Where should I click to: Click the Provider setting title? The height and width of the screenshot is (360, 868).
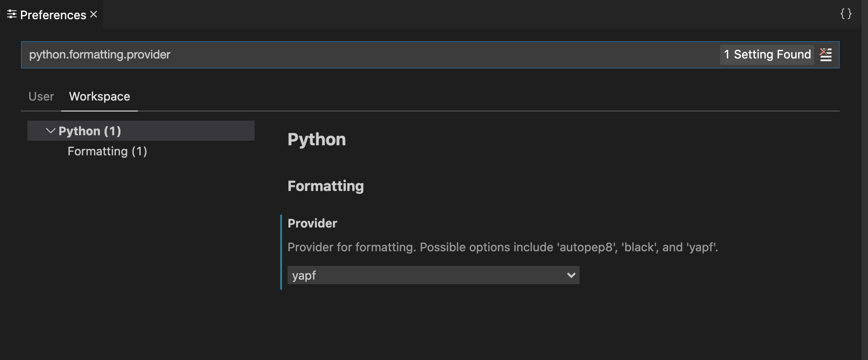pos(312,223)
